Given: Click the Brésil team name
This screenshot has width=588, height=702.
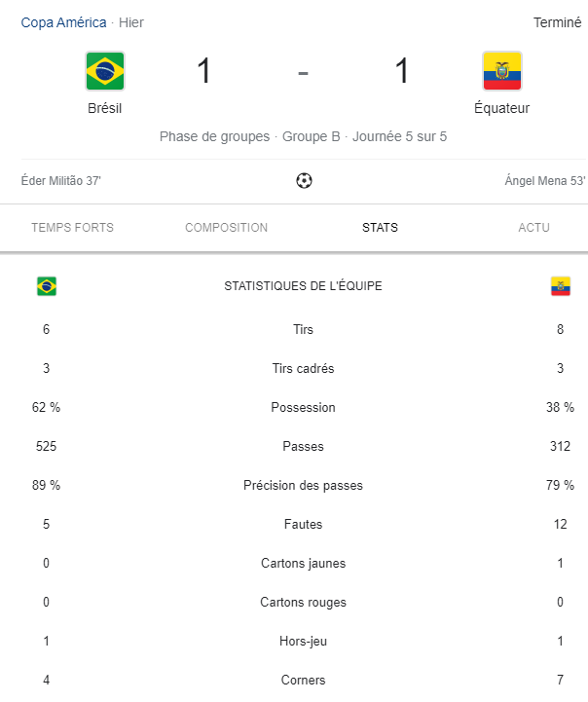Looking at the screenshot, I should (x=105, y=108).
